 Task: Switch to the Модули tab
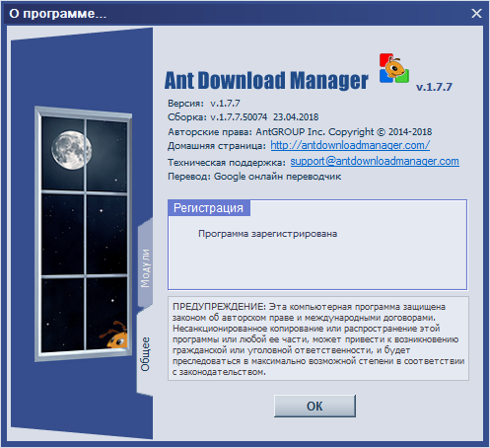[x=145, y=265]
